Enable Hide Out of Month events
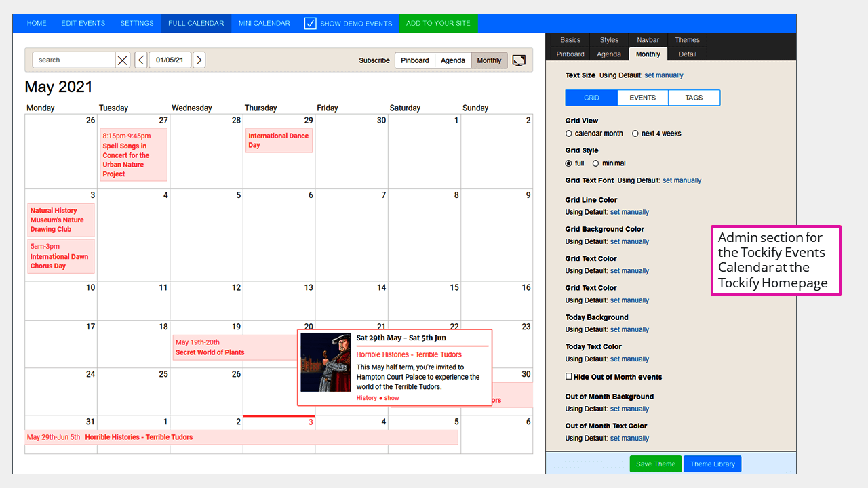The image size is (868, 488). coord(568,376)
